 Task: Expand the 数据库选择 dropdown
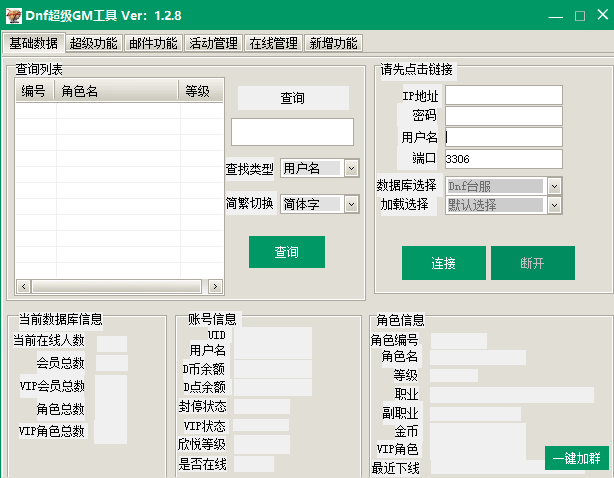[x=554, y=186]
